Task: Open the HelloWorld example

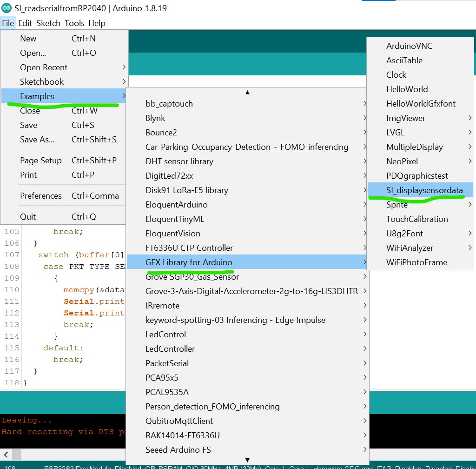Action: [420, 89]
